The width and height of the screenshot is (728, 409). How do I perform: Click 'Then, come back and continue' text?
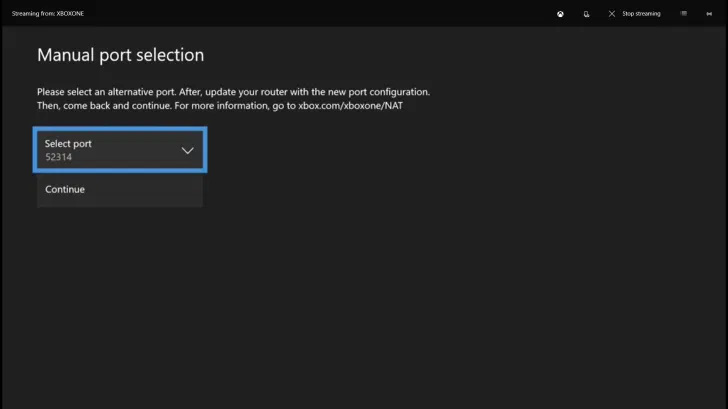pos(102,105)
